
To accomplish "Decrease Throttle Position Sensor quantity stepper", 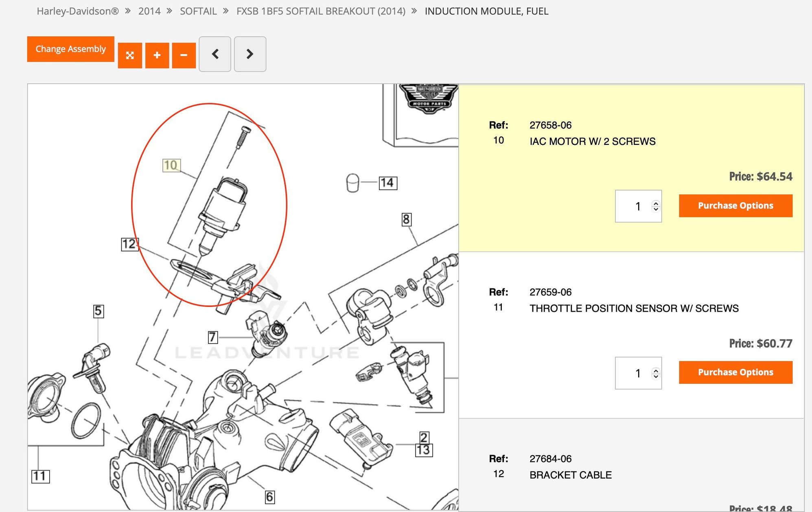I will tap(656, 376).
